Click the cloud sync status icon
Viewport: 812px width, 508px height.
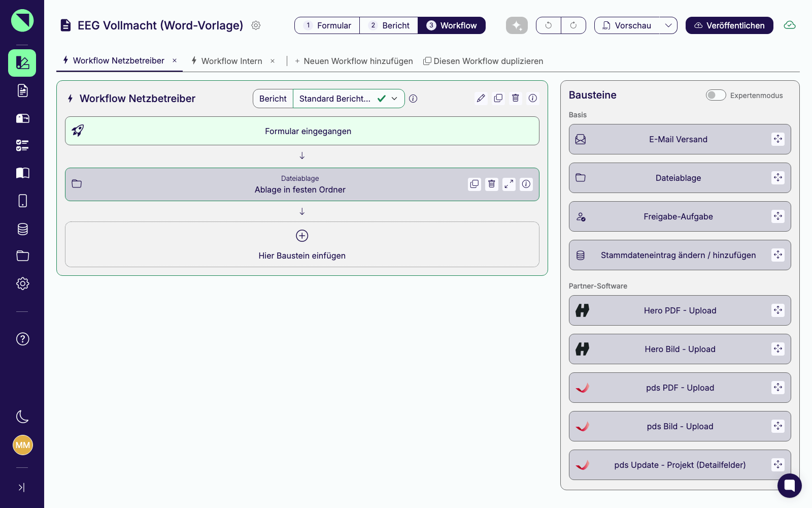[x=790, y=25]
